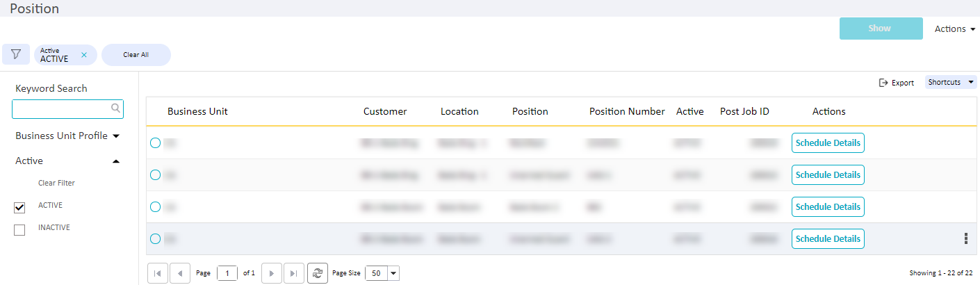Select the radio button in the first table row

(156, 142)
